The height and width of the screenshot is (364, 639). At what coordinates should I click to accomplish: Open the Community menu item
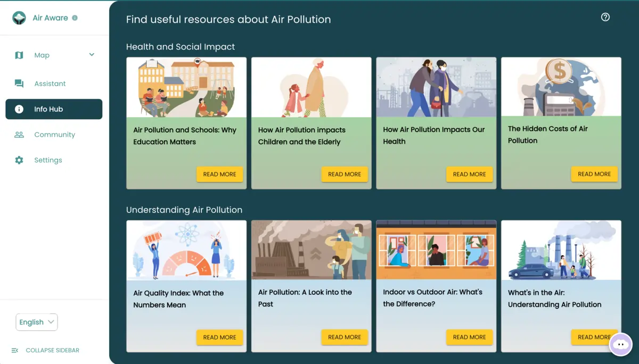point(54,135)
